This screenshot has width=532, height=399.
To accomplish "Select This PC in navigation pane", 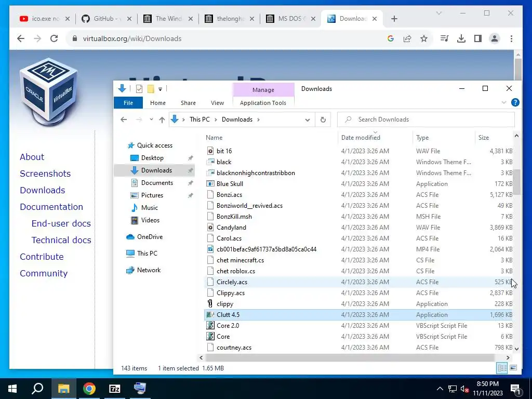I will click(x=147, y=254).
